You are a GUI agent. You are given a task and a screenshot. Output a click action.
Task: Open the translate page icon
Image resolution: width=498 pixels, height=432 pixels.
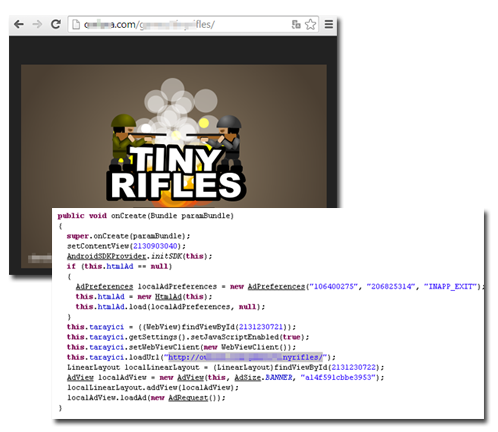click(296, 24)
